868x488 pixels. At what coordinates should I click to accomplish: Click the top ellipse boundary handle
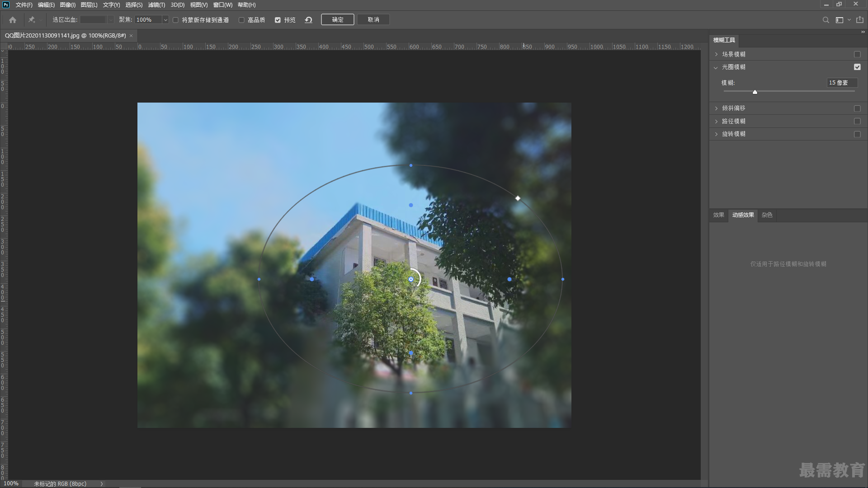click(411, 165)
